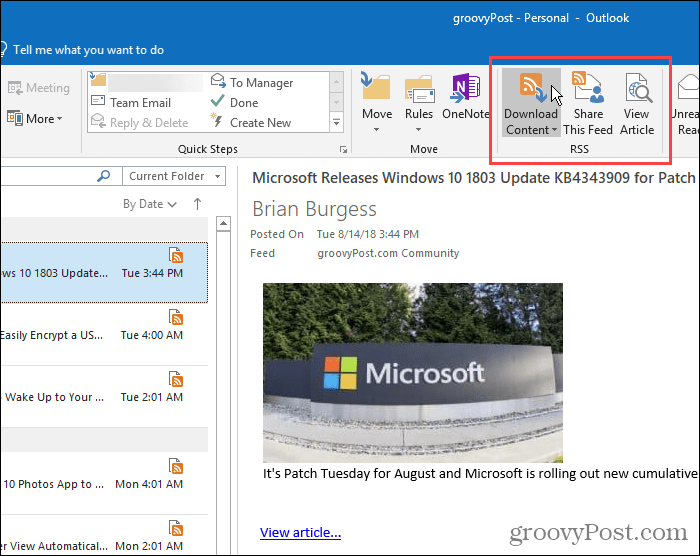
Task: Click the Microsoft sign image
Action: (x=412, y=372)
